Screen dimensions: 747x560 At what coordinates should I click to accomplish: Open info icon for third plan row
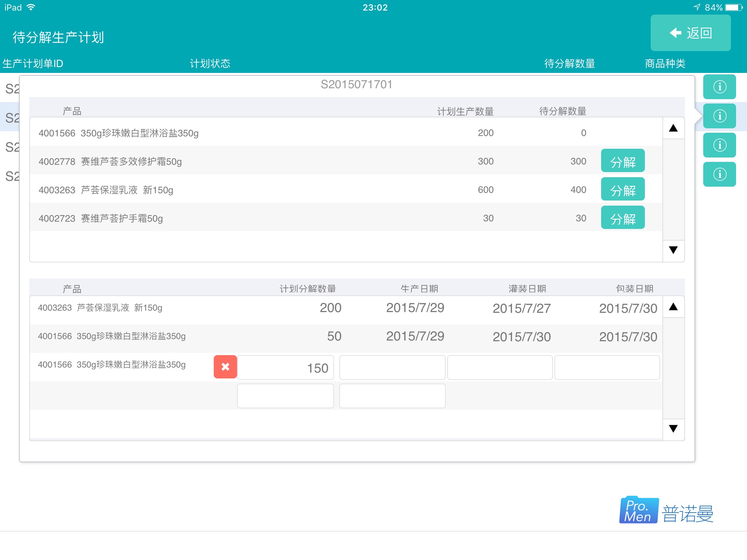coord(719,145)
